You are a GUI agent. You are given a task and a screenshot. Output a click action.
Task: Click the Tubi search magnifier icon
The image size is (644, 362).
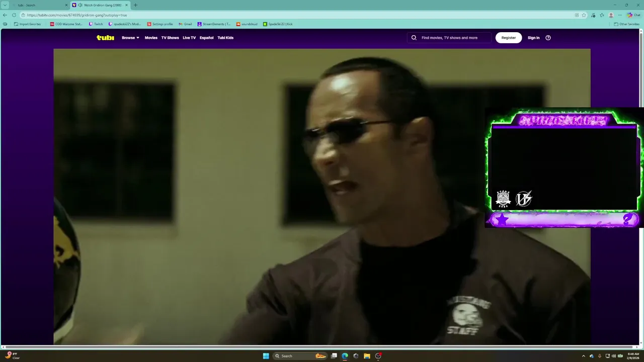(x=414, y=38)
